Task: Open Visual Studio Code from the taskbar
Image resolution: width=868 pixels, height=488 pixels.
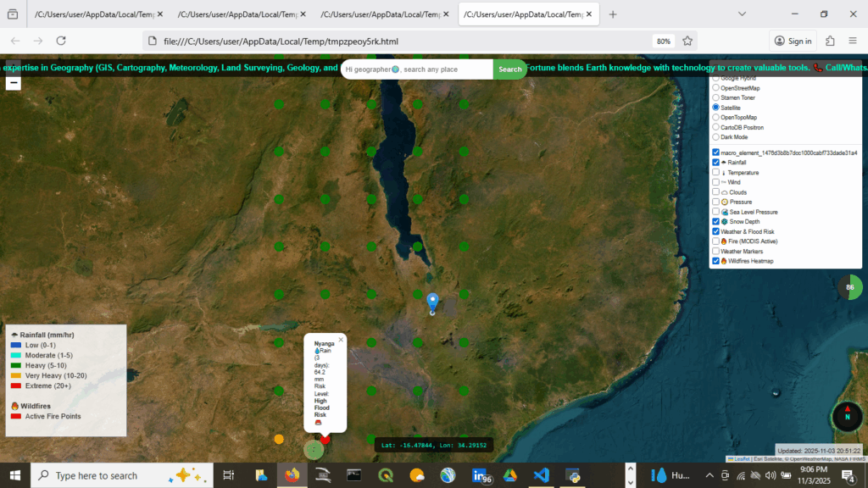Action: tap(540, 475)
